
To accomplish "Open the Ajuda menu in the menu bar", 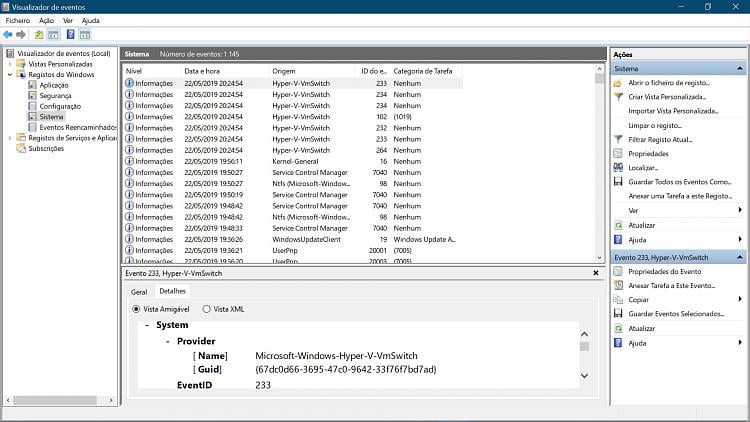I will coord(90,21).
